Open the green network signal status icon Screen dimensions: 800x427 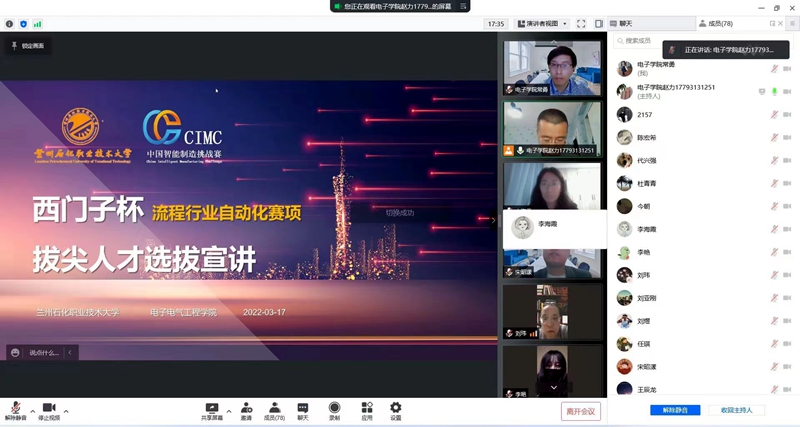[x=38, y=24]
